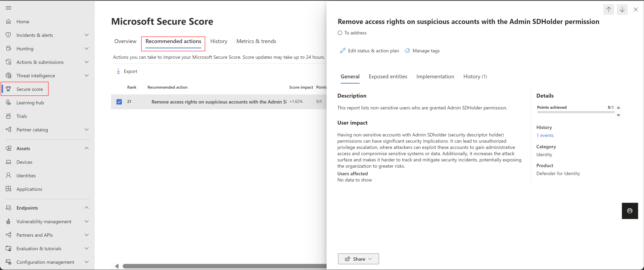Open Manage tags tag icon
The width and height of the screenshot is (644, 270).
[x=407, y=51]
